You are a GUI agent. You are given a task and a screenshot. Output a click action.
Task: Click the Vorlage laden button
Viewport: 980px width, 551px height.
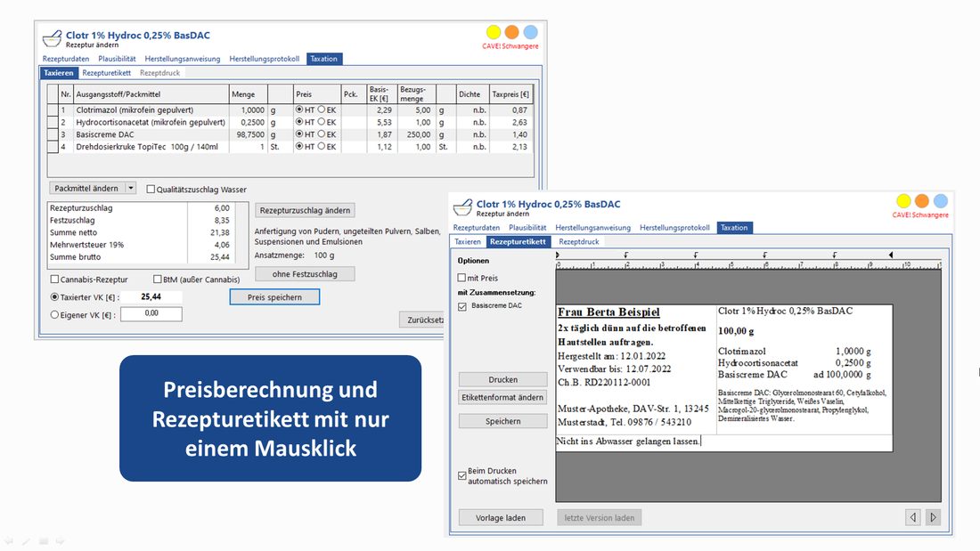(x=501, y=517)
